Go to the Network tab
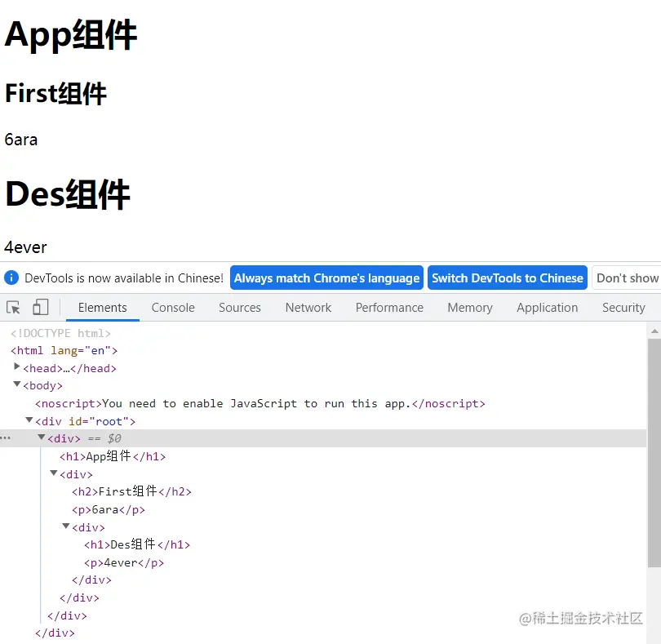The height and width of the screenshot is (644, 661). point(308,308)
